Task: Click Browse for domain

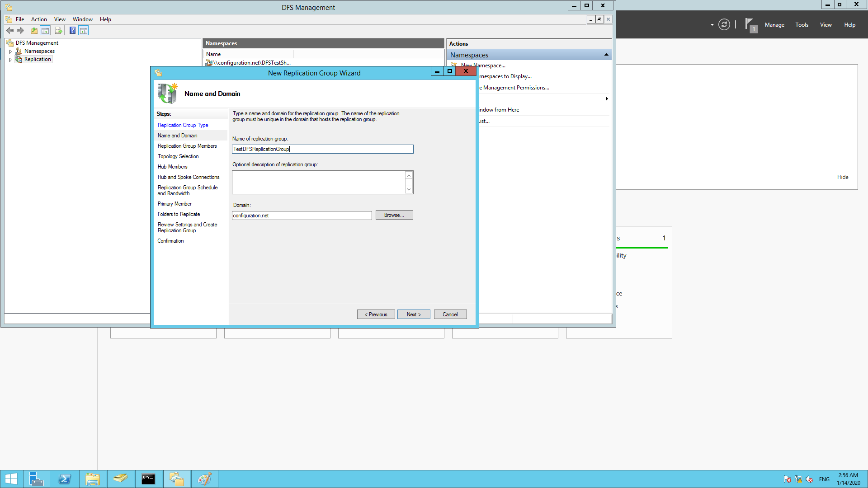Action: (394, 215)
